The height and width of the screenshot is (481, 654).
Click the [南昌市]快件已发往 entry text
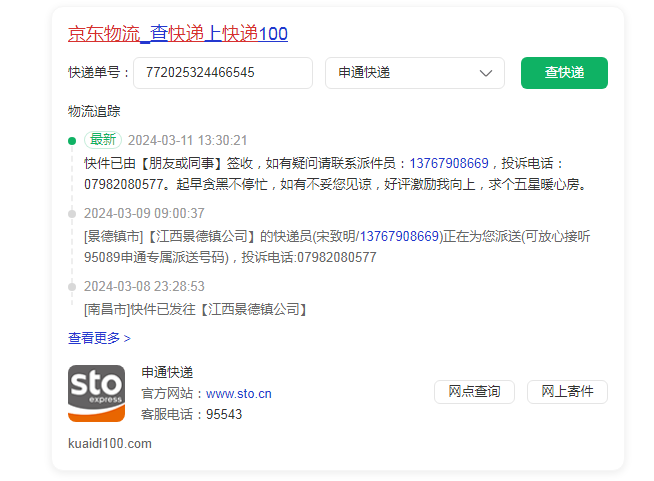(x=196, y=309)
